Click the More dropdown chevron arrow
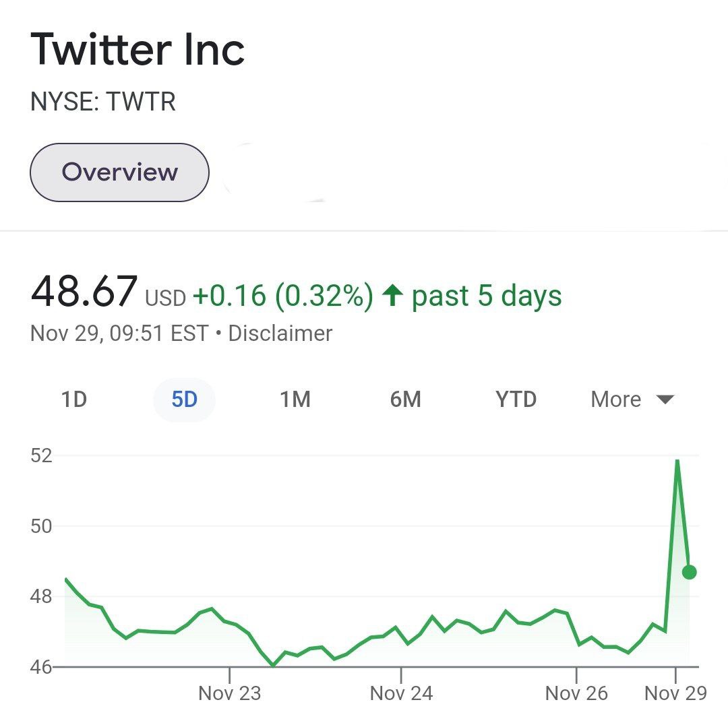This screenshot has height=727, width=728. click(x=666, y=399)
